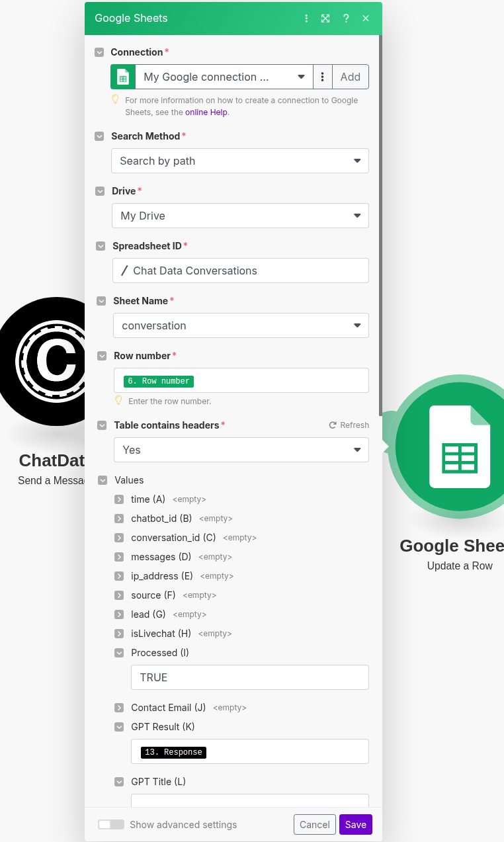
Task: Collapse the Search Method field section
Action: tap(99, 136)
